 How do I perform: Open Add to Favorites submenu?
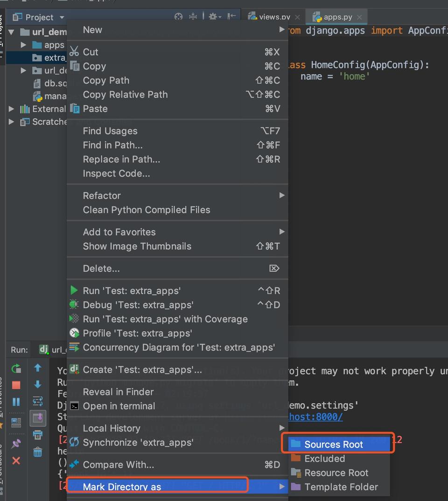pyautogui.click(x=177, y=232)
